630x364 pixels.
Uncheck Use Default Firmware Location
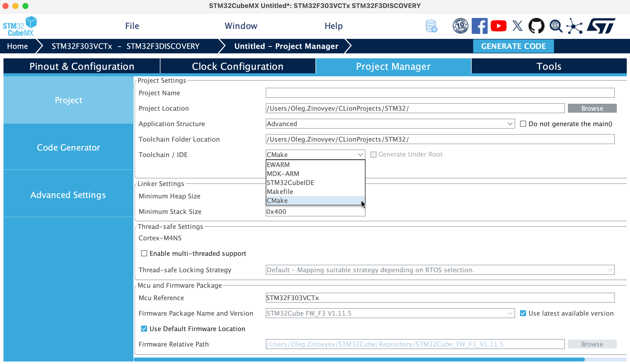tap(144, 329)
